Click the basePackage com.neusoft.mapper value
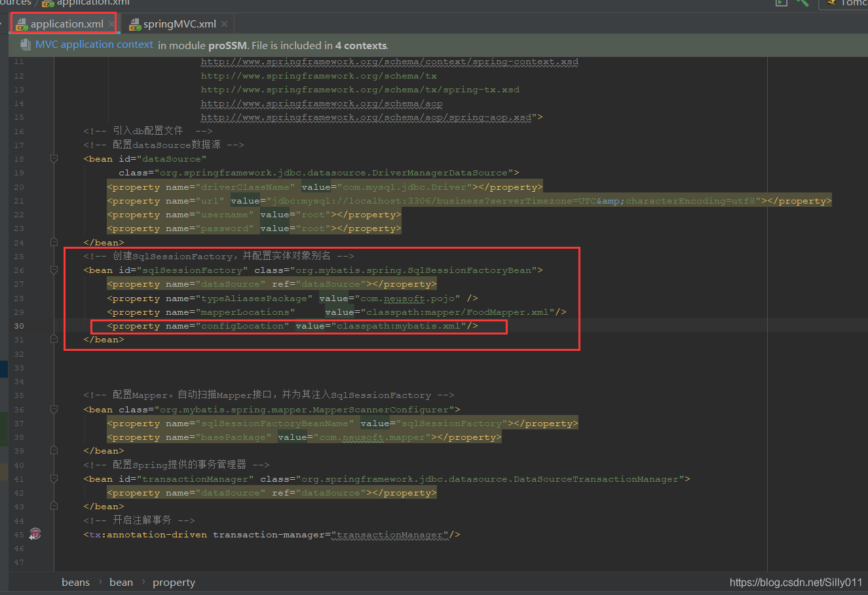The width and height of the screenshot is (868, 595). point(372,437)
